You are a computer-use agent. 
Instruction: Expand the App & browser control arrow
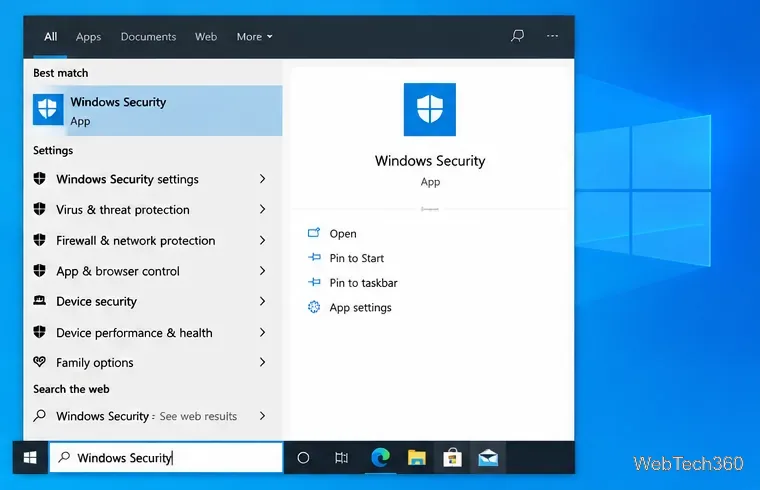(x=262, y=270)
